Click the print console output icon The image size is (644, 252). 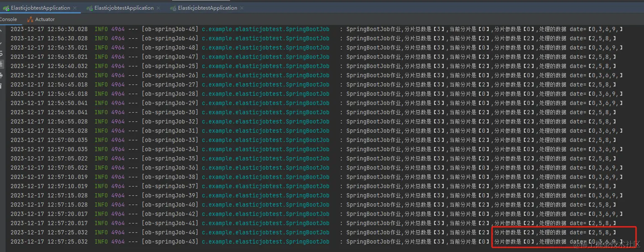coord(1,75)
